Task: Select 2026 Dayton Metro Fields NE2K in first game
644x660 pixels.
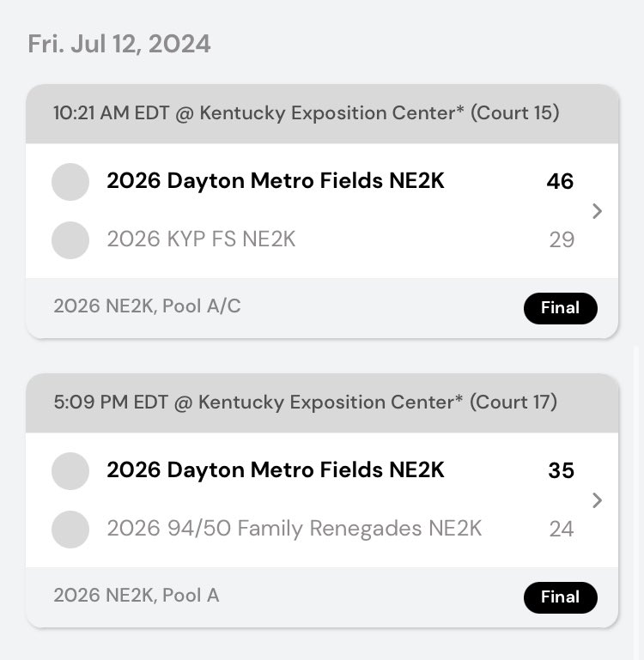Action: click(276, 181)
